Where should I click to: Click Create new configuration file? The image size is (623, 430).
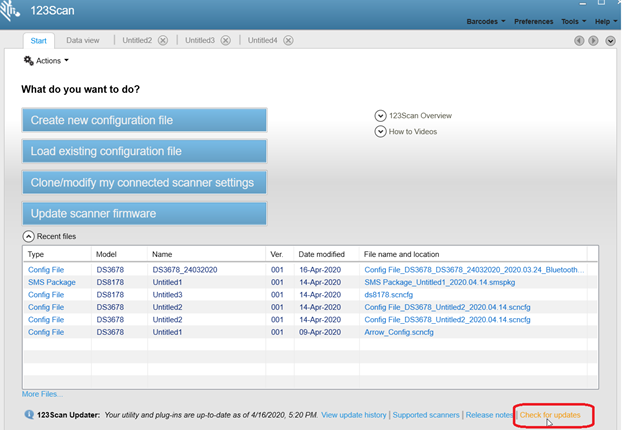pos(144,120)
